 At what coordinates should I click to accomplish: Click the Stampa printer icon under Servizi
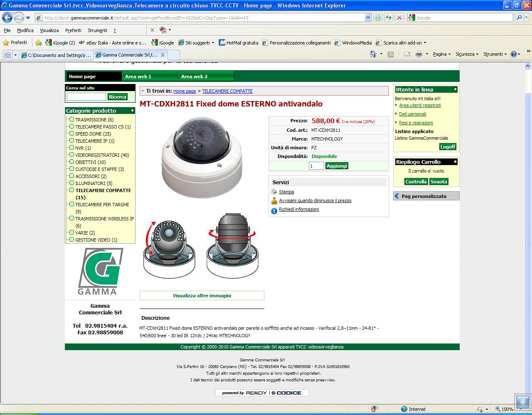(x=274, y=192)
